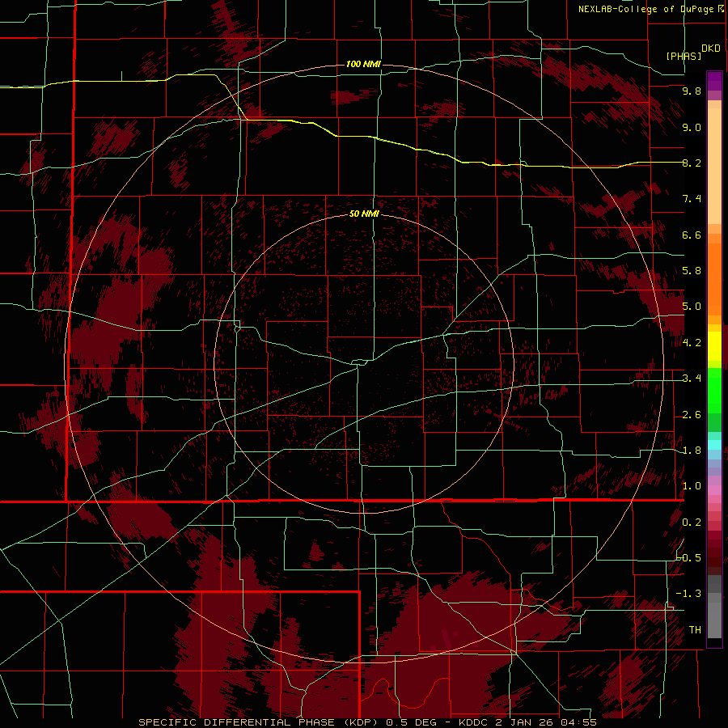The image size is (728, 728).
Task: Click the purple segment at top of color bar
Action: coord(714,81)
